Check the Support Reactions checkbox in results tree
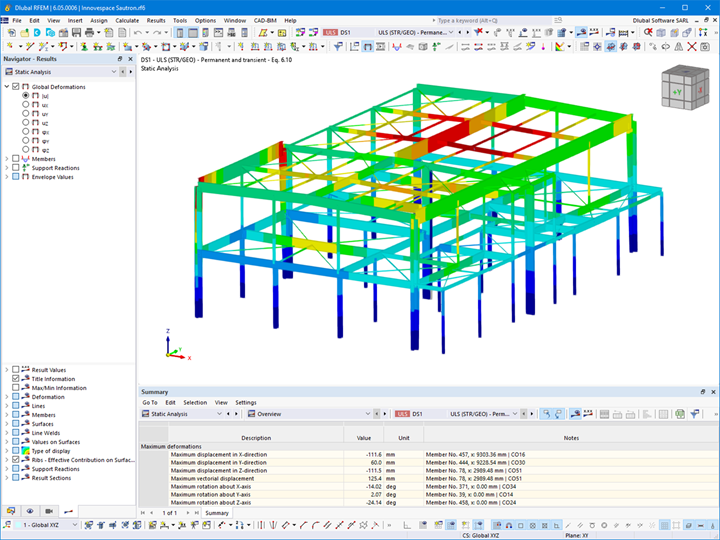The image size is (720, 540). coord(16,168)
